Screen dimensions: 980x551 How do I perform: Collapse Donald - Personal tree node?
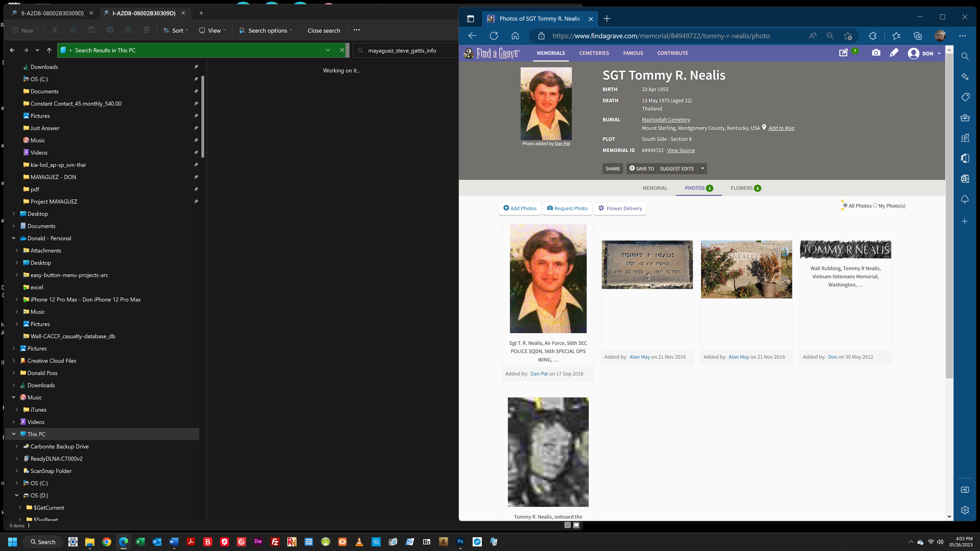click(x=14, y=238)
